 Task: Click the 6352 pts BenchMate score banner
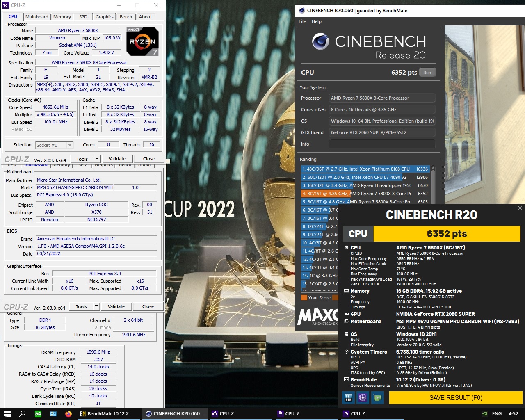pos(447,234)
